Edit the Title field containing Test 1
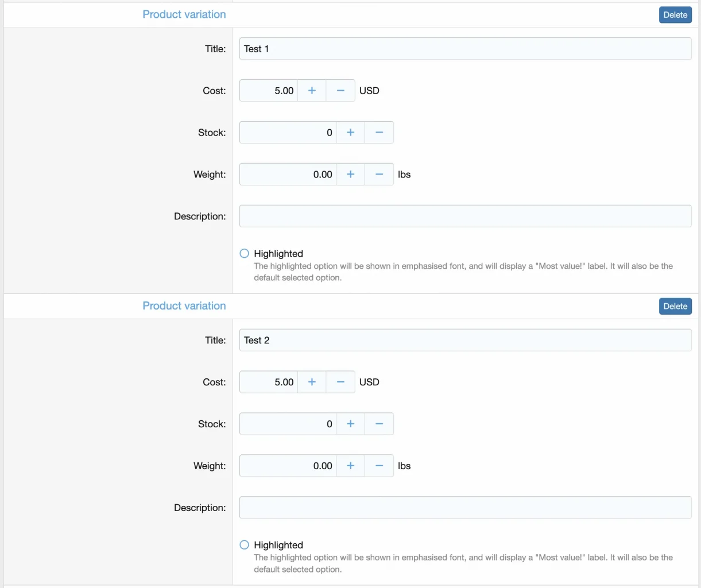701x588 pixels. coord(465,49)
